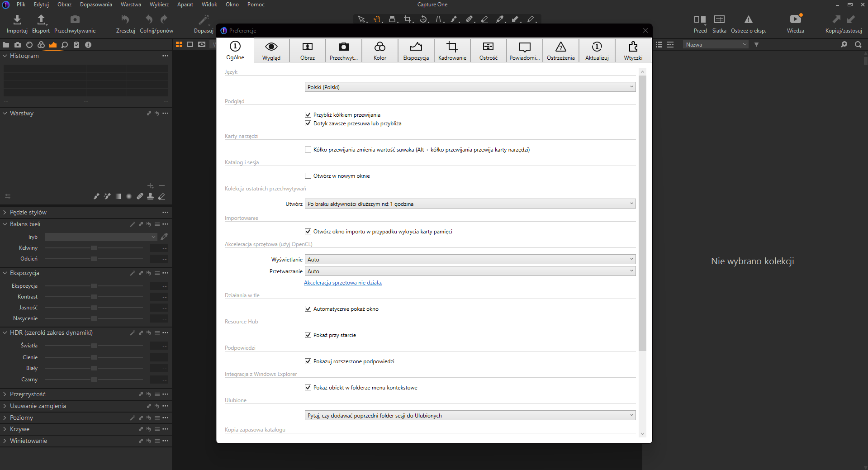Expand the Krzywe panel

tap(5, 429)
